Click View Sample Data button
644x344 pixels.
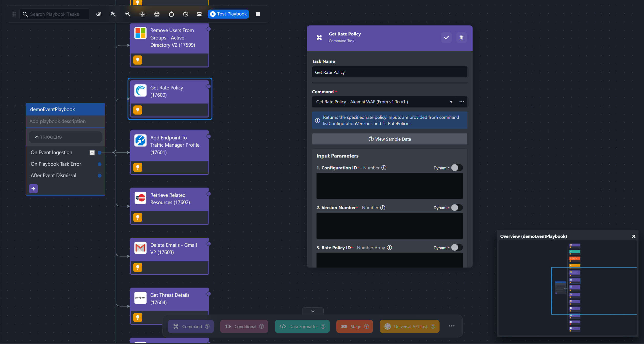[x=390, y=139]
